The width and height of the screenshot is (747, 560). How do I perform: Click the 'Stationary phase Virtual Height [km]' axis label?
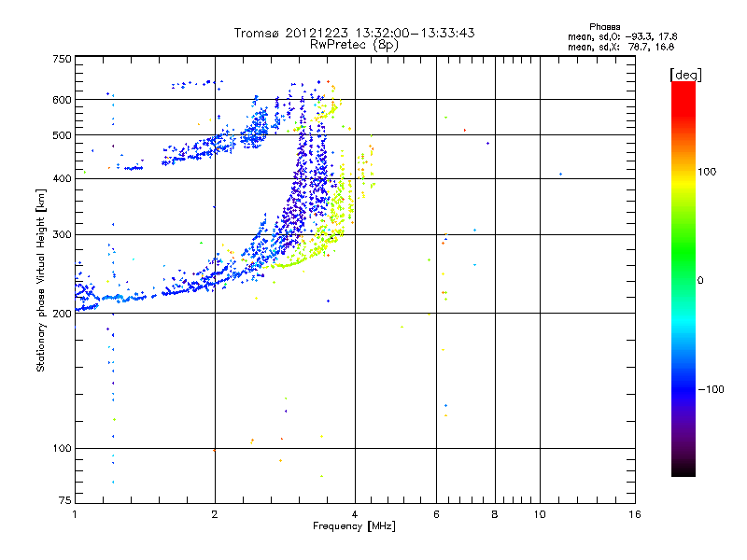point(40,280)
